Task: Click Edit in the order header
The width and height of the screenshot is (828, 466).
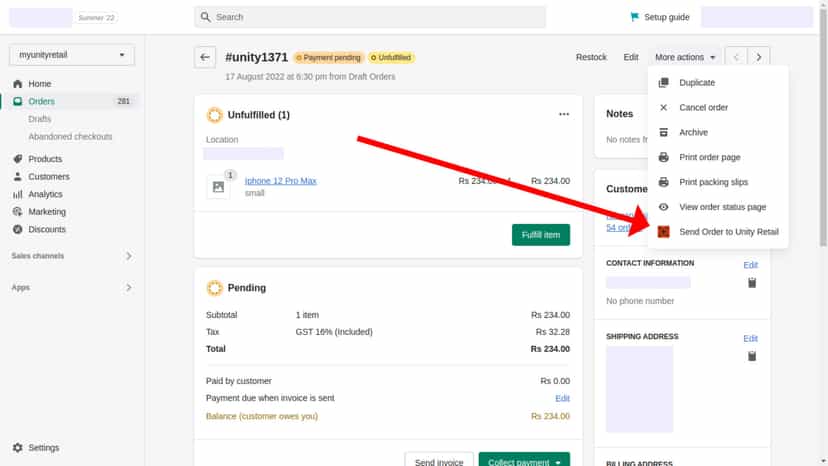Action: 631,57
